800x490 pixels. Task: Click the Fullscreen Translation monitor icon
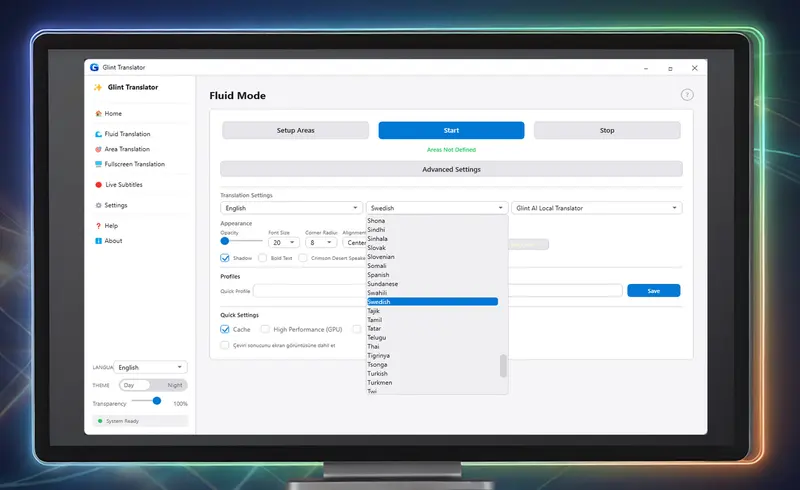[x=98, y=164]
